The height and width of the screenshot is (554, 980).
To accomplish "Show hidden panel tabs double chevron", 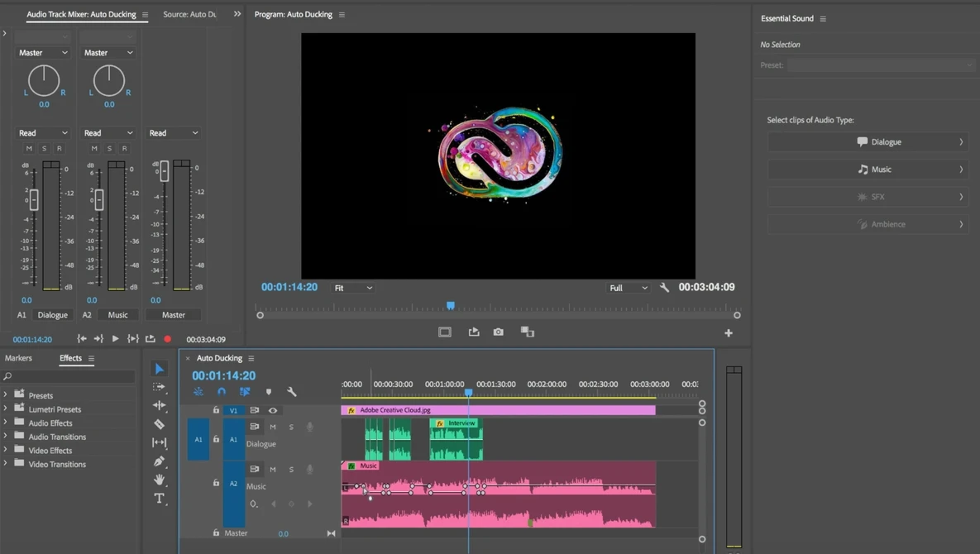I will 237,14.
